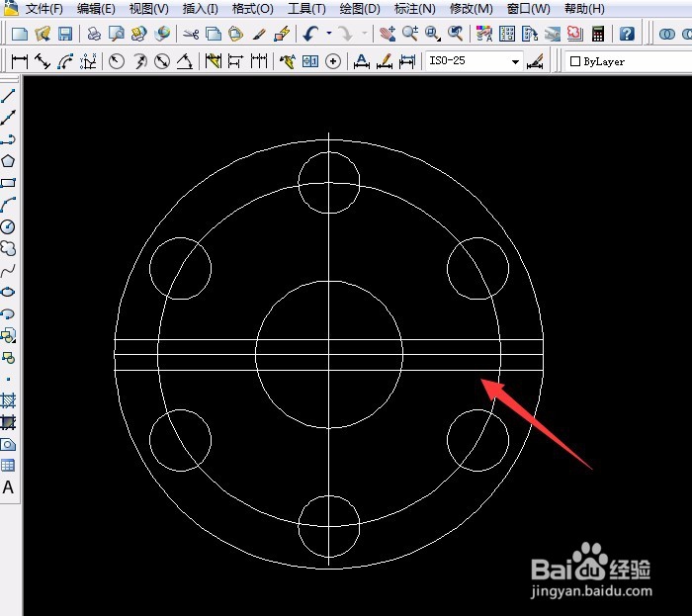
Task: Click Zoom Previous
Action: [x=456, y=34]
